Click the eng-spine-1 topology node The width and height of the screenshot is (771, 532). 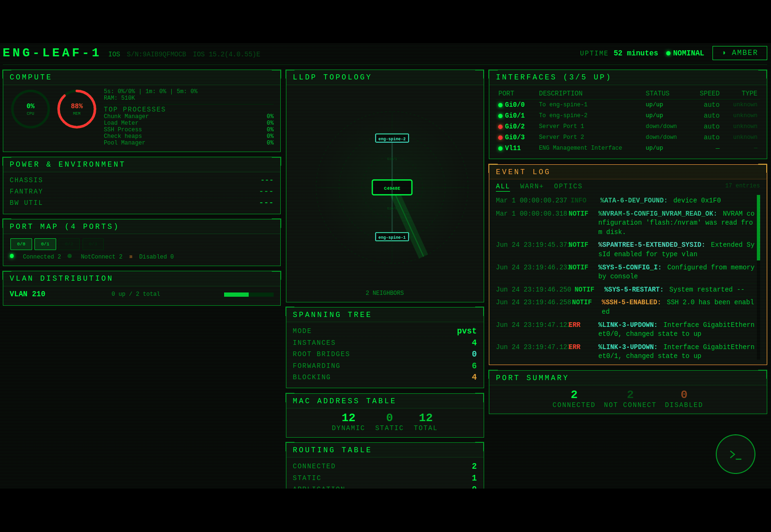pos(392,237)
